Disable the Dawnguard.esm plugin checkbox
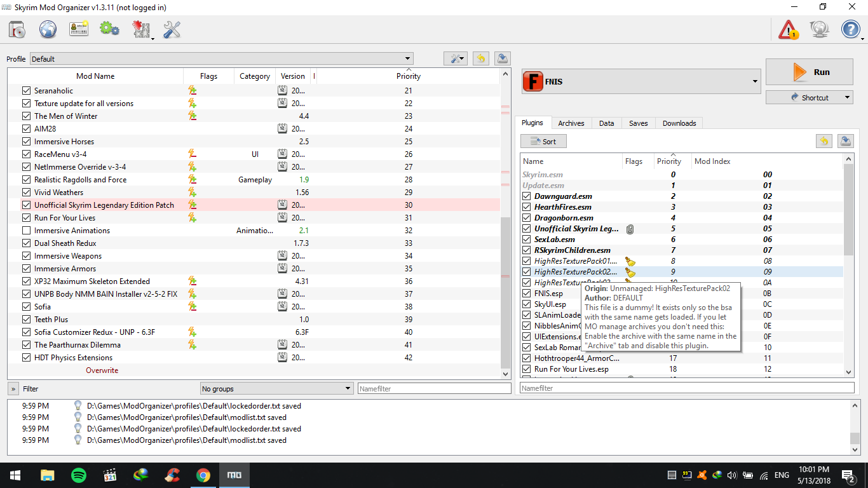This screenshot has height=488, width=868. click(x=526, y=196)
